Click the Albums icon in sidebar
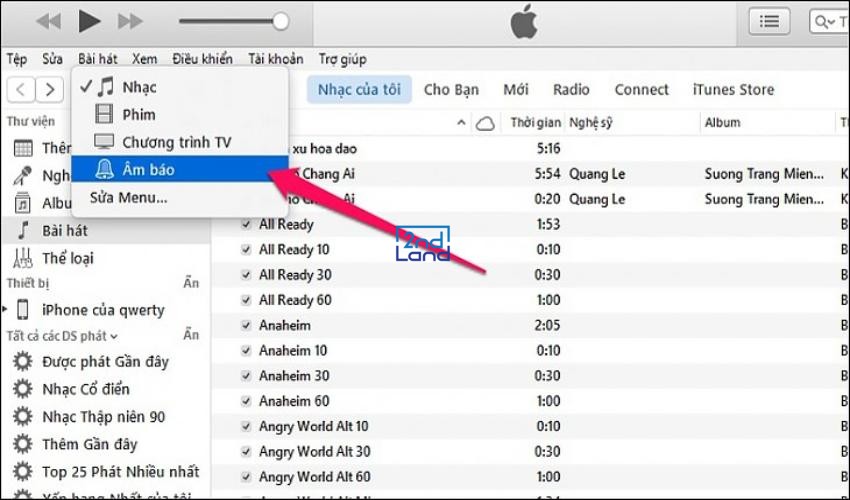The image size is (850, 500). pyautogui.click(x=23, y=203)
